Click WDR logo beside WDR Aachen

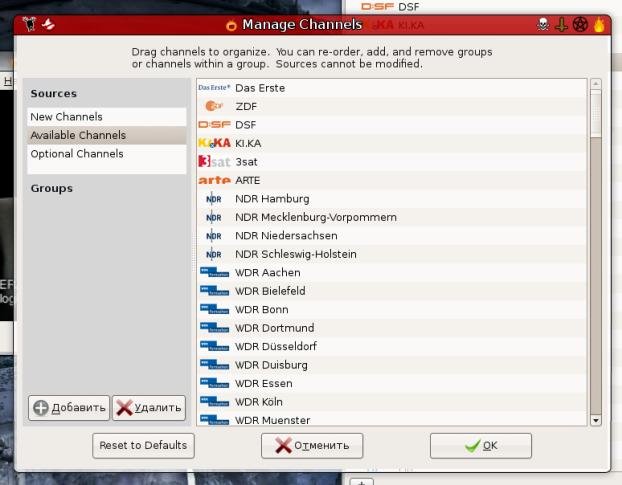[214, 272]
